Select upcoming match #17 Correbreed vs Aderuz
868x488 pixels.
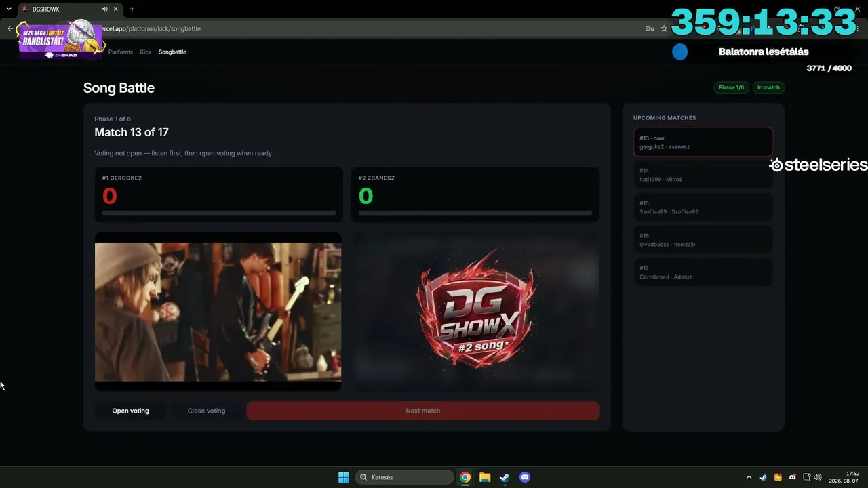(x=703, y=272)
